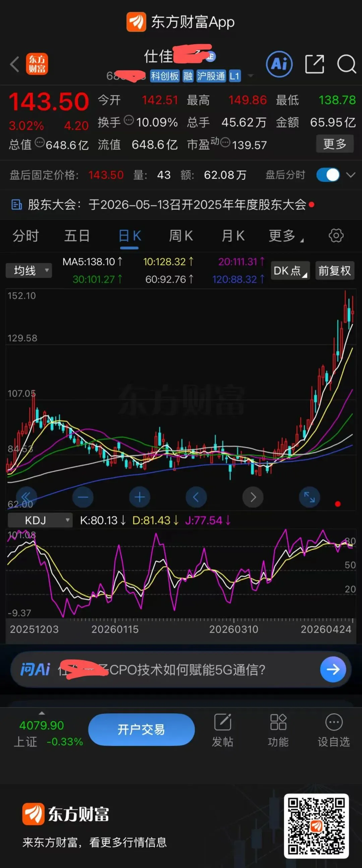The height and width of the screenshot is (868, 362).
Task: Switch to the 周K tab
Action: (181, 235)
